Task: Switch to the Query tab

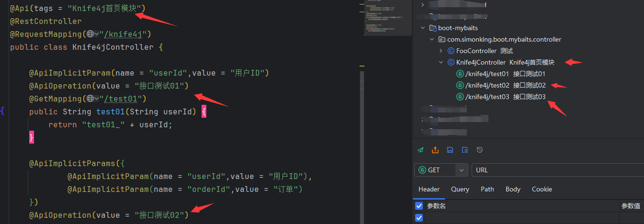Action: click(x=460, y=189)
